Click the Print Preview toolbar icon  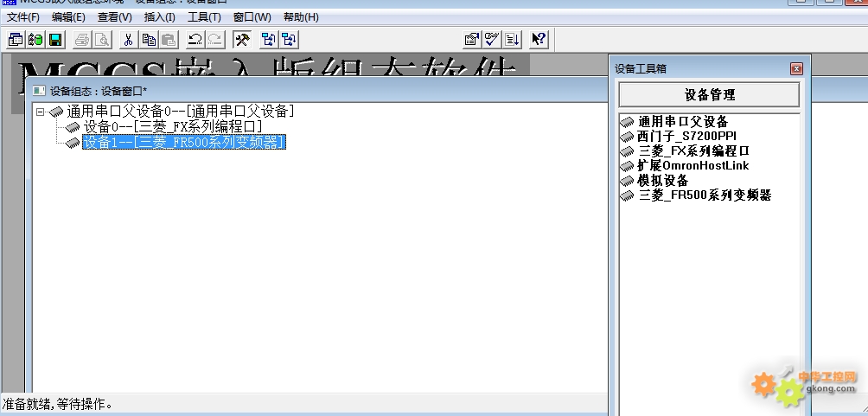pyautogui.click(x=102, y=39)
